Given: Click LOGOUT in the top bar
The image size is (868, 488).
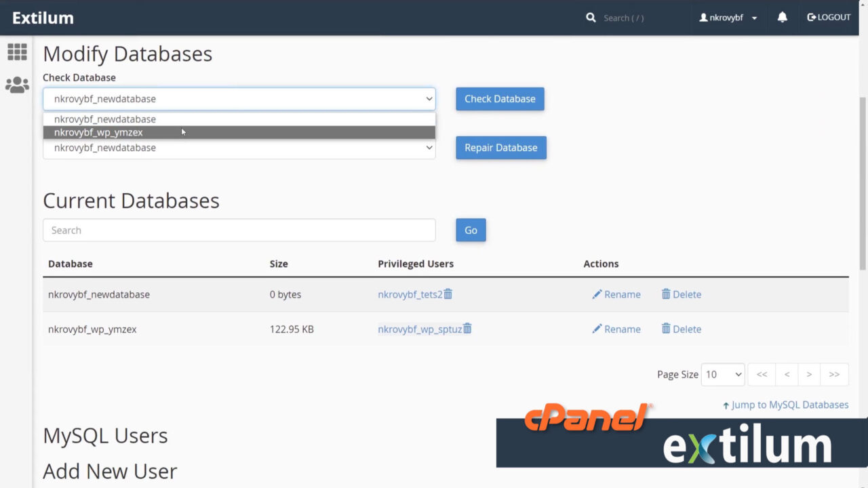Looking at the screenshot, I should 829,17.
